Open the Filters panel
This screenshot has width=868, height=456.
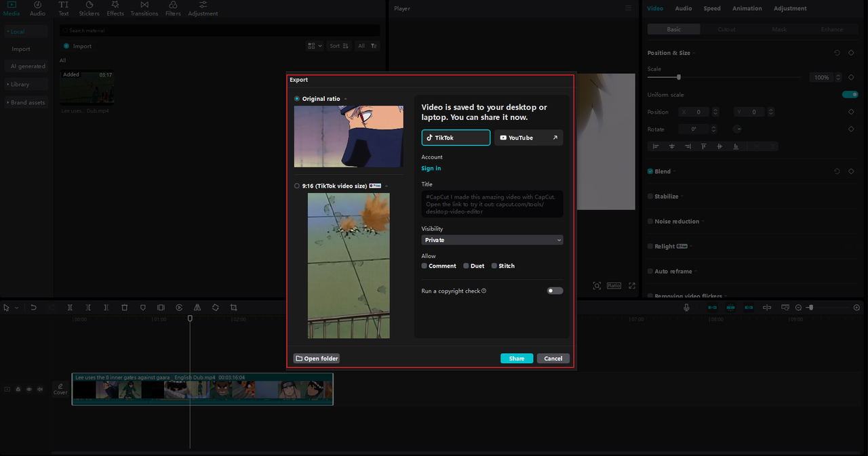pyautogui.click(x=173, y=8)
